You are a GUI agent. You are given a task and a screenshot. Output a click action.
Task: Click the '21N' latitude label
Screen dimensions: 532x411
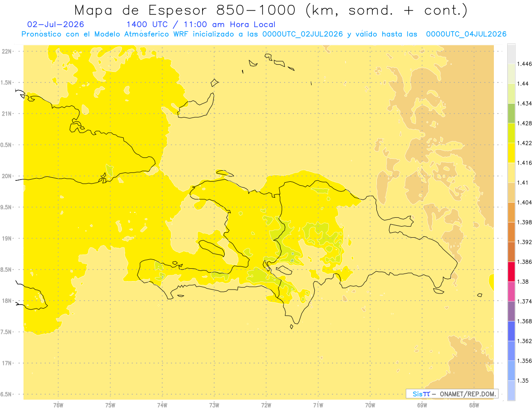8,114
